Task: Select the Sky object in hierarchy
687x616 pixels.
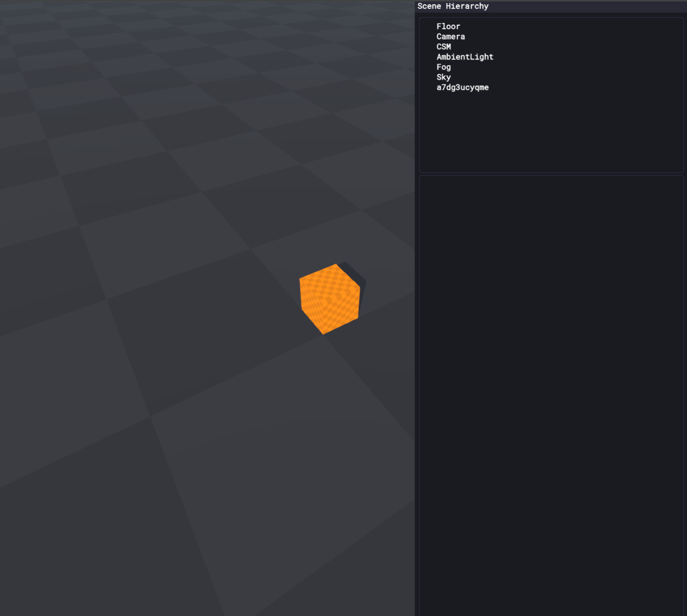Action: point(443,77)
